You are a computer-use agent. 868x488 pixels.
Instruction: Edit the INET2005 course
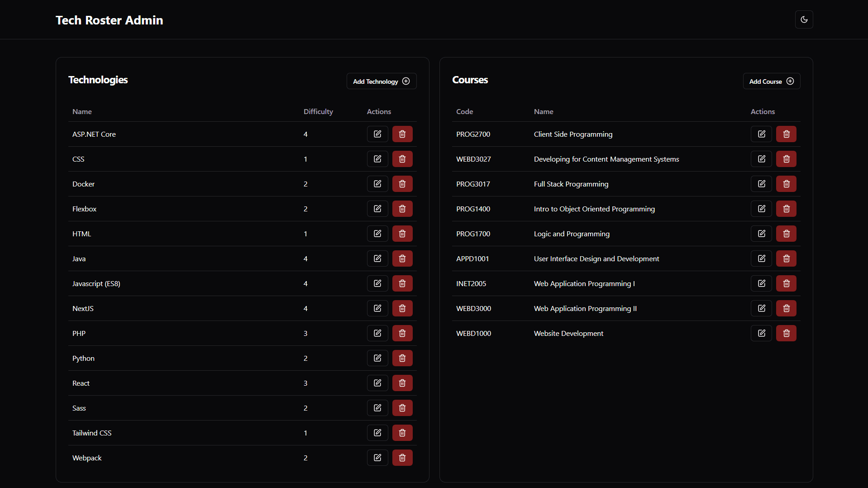coord(761,283)
